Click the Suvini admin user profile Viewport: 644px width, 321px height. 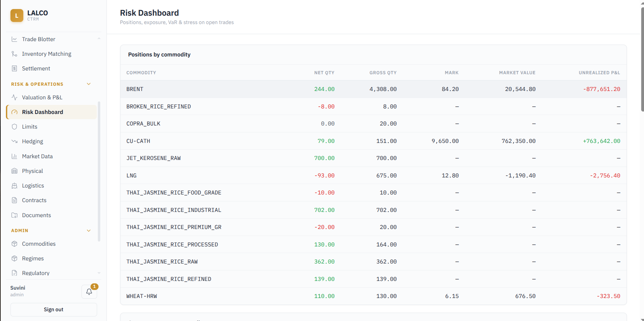(18, 291)
